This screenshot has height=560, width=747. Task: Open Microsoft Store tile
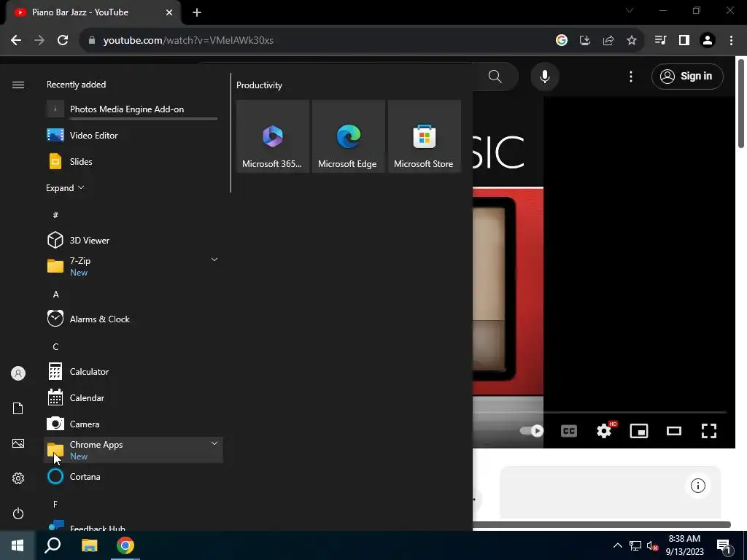[425, 136]
